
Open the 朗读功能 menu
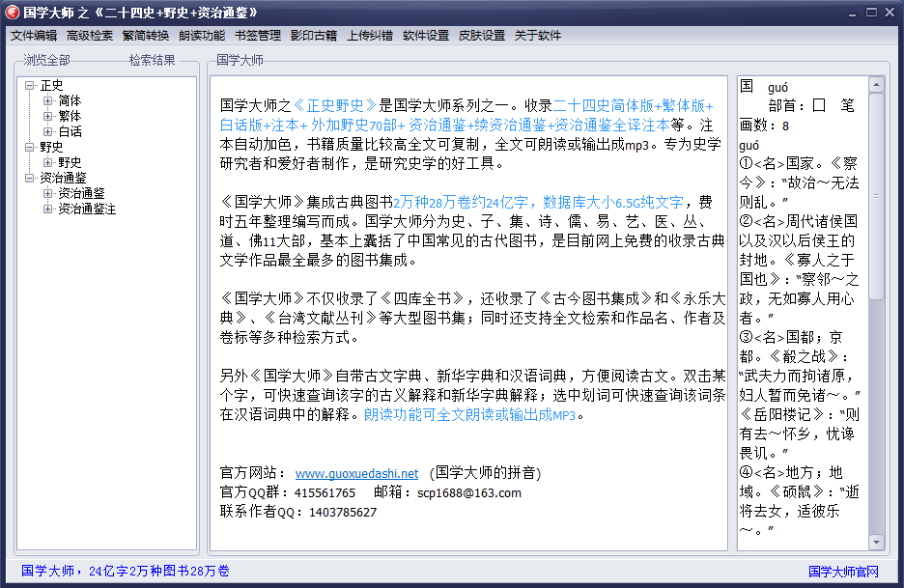point(202,36)
